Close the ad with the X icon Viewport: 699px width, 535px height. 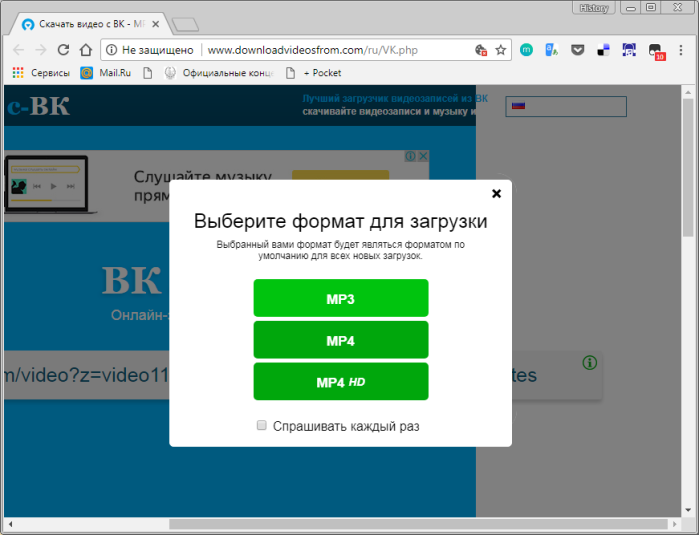pyautogui.click(x=424, y=156)
